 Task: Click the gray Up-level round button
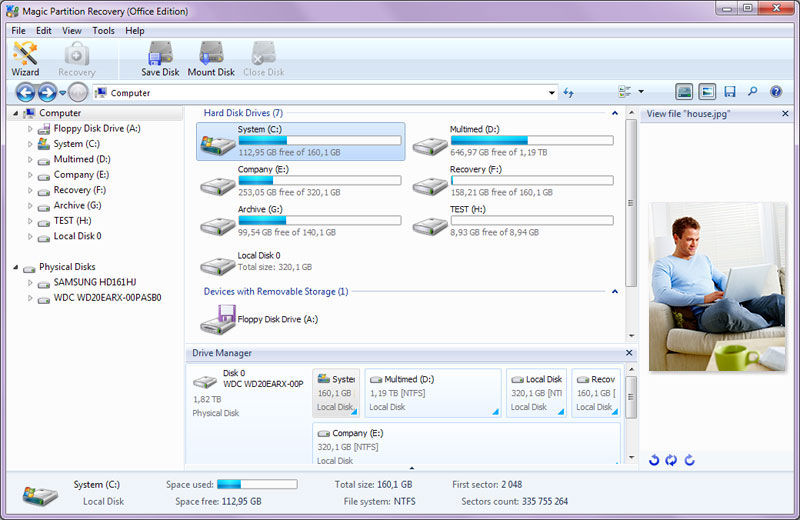coord(78,93)
